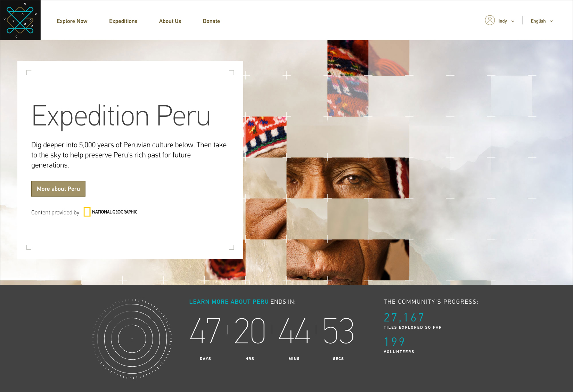Click the knit hat tile beside text card
The image size is (573, 392).
point(266,137)
